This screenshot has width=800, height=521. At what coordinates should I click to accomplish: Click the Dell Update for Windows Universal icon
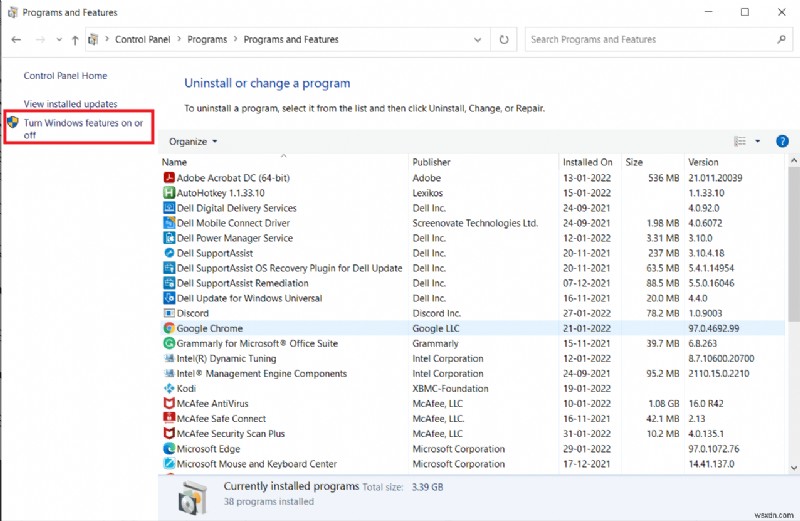pyautogui.click(x=169, y=298)
